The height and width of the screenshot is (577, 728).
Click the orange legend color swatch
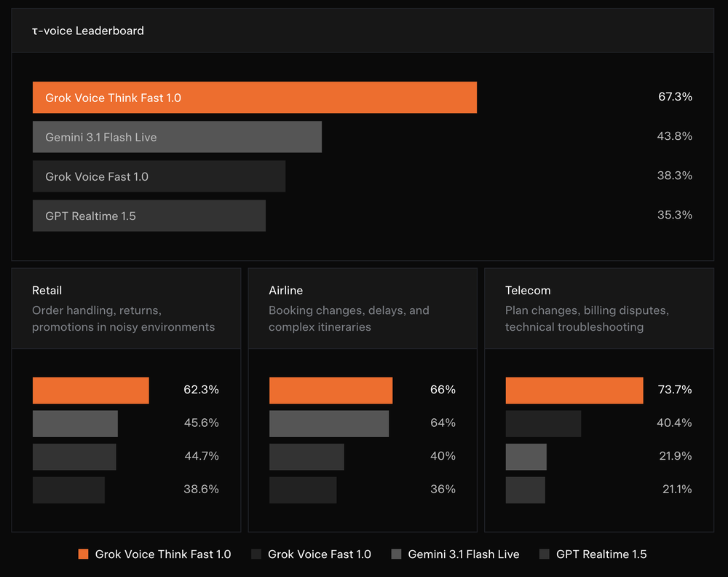click(x=82, y=554)
